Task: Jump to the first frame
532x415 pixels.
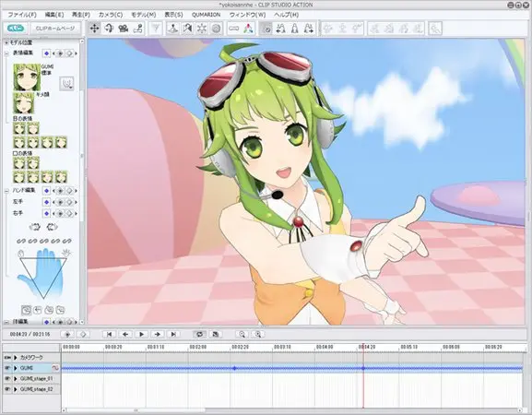Action: coord(109,334)
